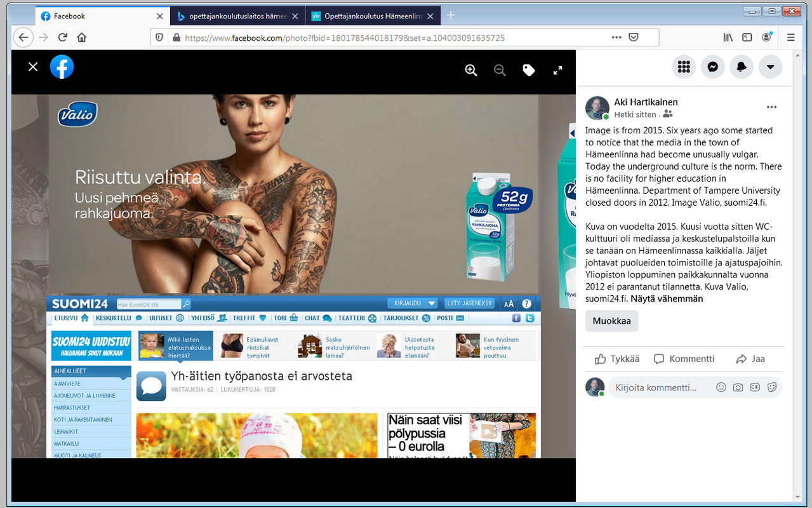
Task: Open the page actions three-dot menu
Action: (x=616, y=37)
